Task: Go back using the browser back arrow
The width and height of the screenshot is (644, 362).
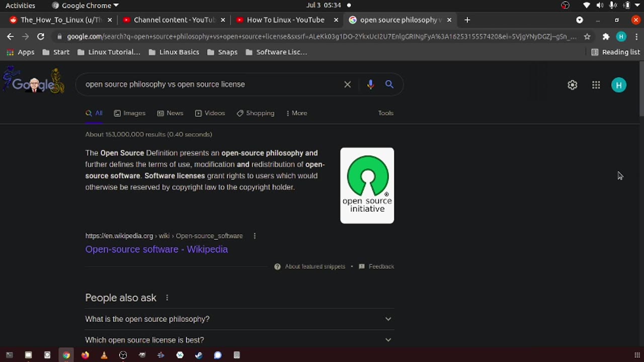Action: [x=10, y=36]
